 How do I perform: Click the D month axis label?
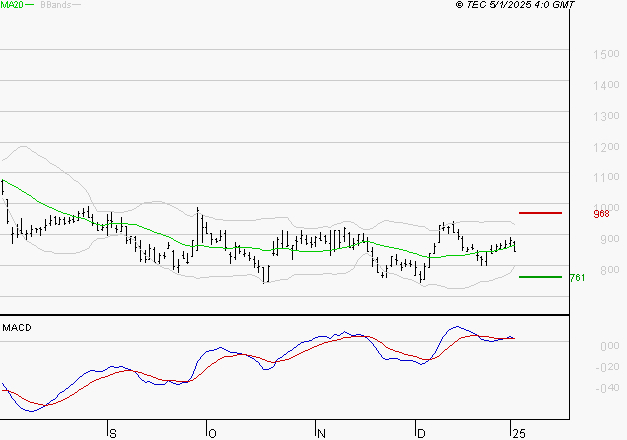(x=421, y=434)
